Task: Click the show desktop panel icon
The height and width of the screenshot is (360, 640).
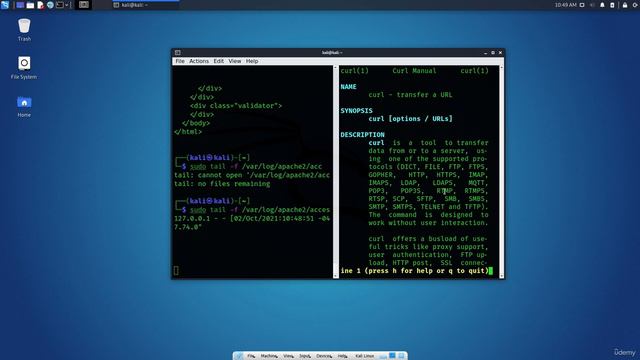Action: point(20,5)
